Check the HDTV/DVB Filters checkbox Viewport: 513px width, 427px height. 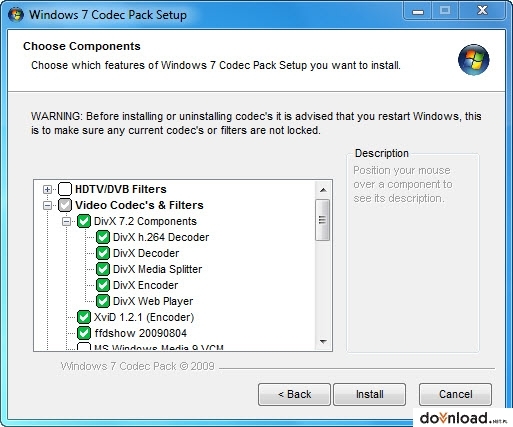pyautogui.click(x=65, y=189)
